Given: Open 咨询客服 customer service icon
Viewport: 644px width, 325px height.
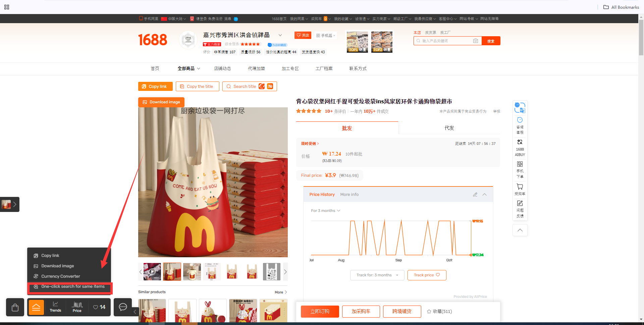Looking at the screenshot, I should pyautogui.click(x=520, y=125).
